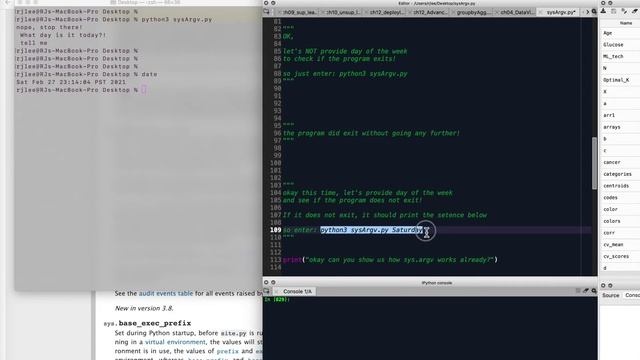Screen dimensions: 640x360
Task: Click the import data icon in Variable explorer
Action: tap(604, 11)
